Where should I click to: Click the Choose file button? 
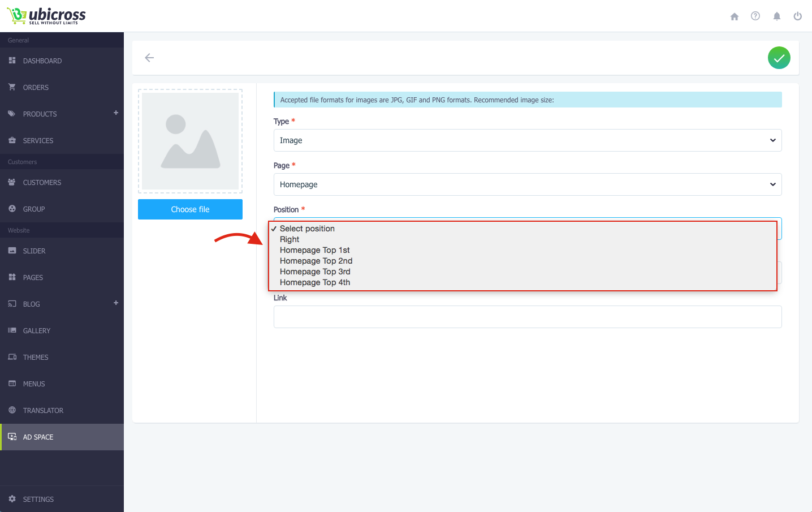pos(190,209)
